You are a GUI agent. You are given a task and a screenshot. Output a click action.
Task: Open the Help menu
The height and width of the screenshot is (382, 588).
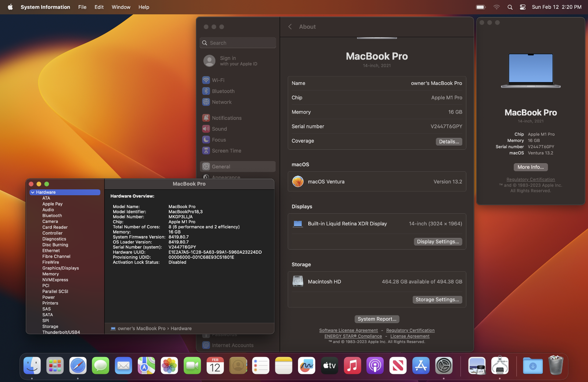pos(144,7)
